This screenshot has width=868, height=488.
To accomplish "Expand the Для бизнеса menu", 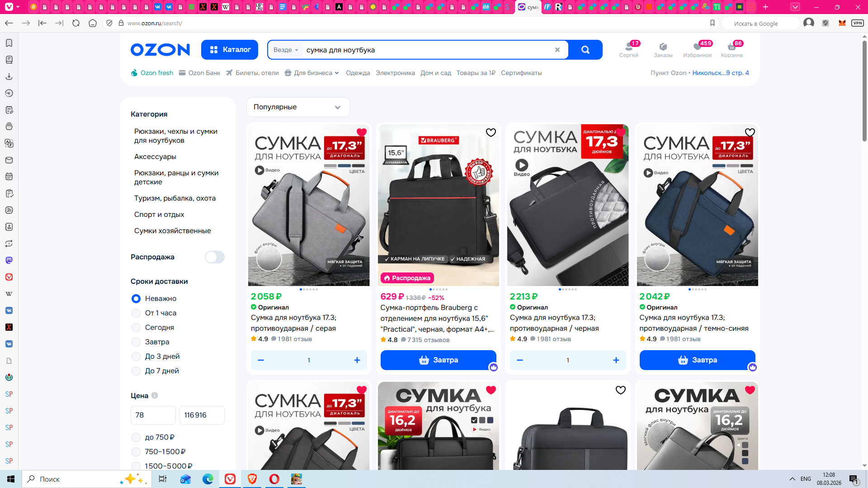I will tap(312, 73).
